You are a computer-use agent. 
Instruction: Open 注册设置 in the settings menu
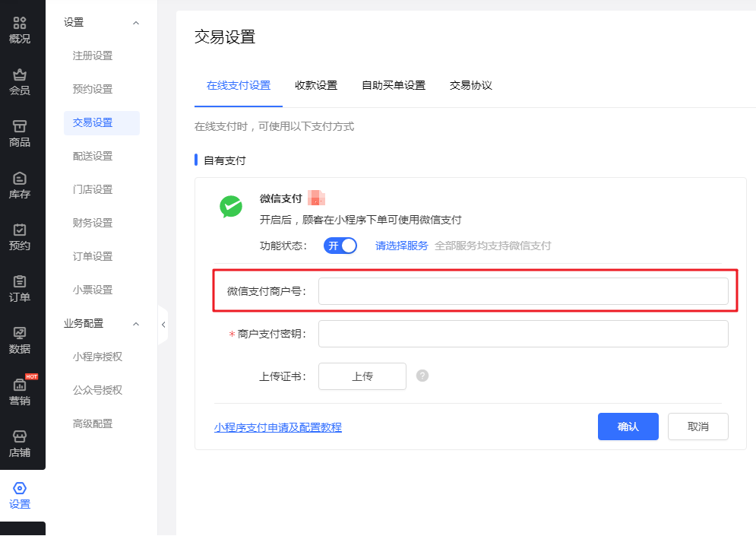[93, 56]
